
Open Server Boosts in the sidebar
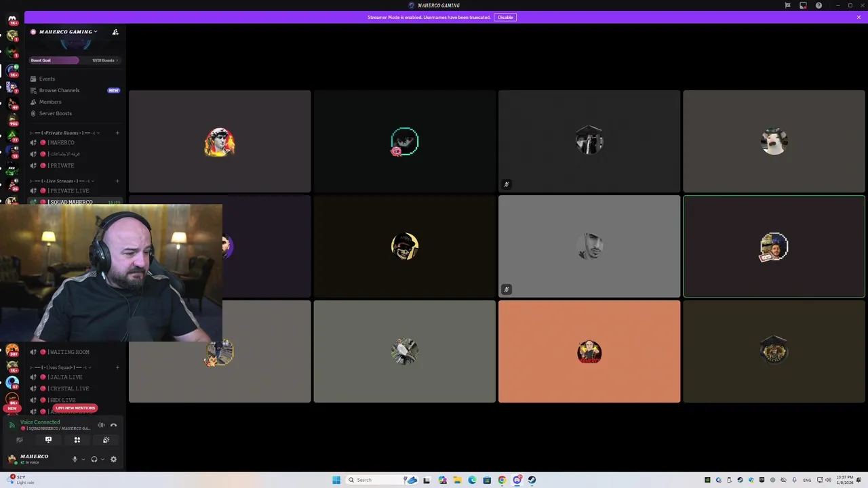pos(75,113)
